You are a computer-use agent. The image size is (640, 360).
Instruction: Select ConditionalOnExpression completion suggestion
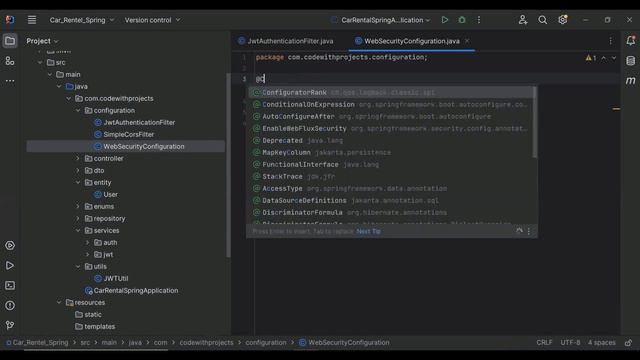(x=391, y=104)
